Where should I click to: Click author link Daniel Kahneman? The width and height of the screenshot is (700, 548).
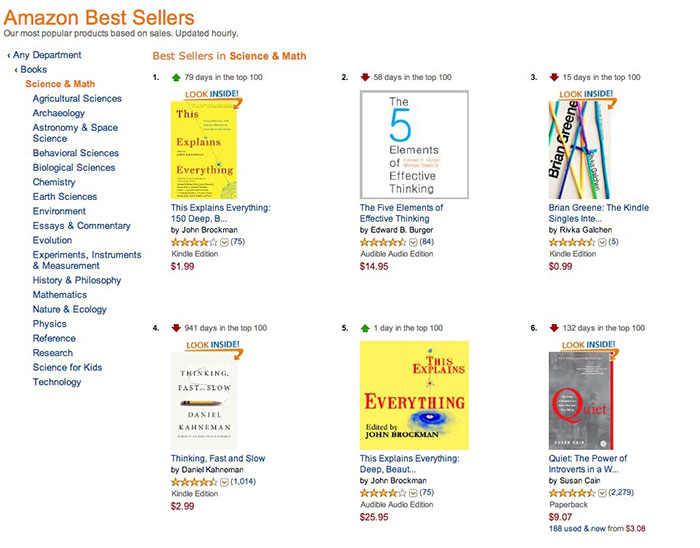[x=219, y=470]
